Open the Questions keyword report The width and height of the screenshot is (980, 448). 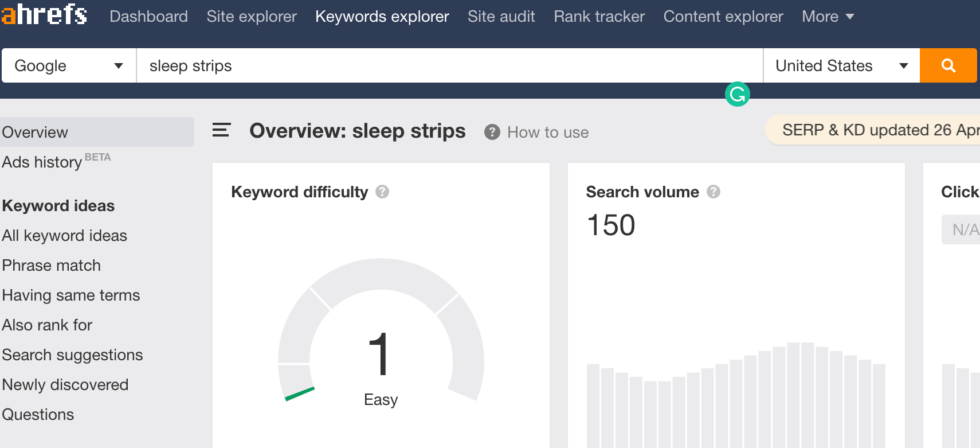click(38, 415)
